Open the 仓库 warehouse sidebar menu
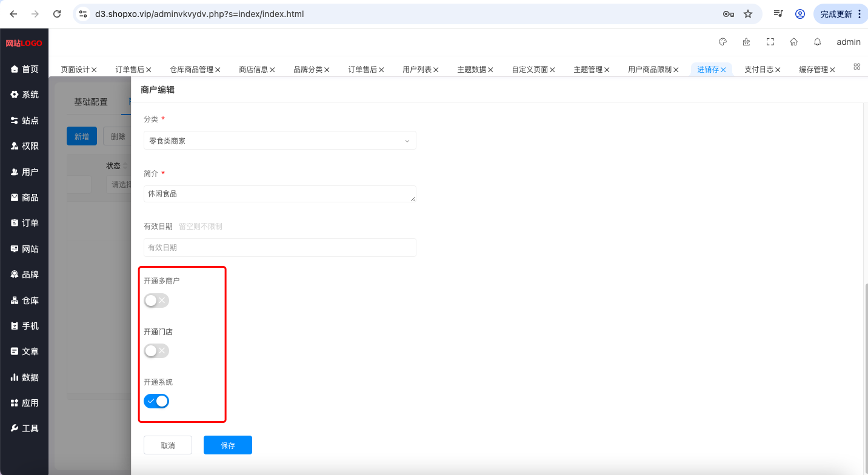 pos(24,301)
